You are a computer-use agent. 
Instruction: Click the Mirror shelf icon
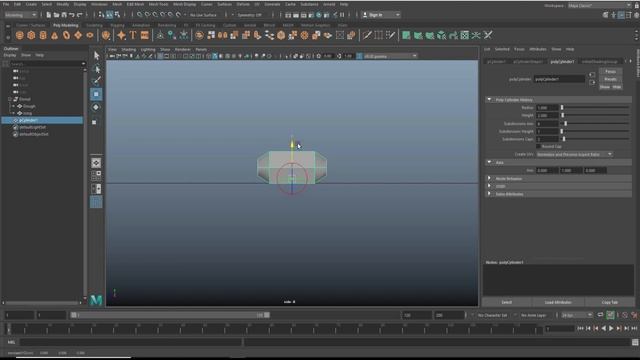tap(222, 36)
